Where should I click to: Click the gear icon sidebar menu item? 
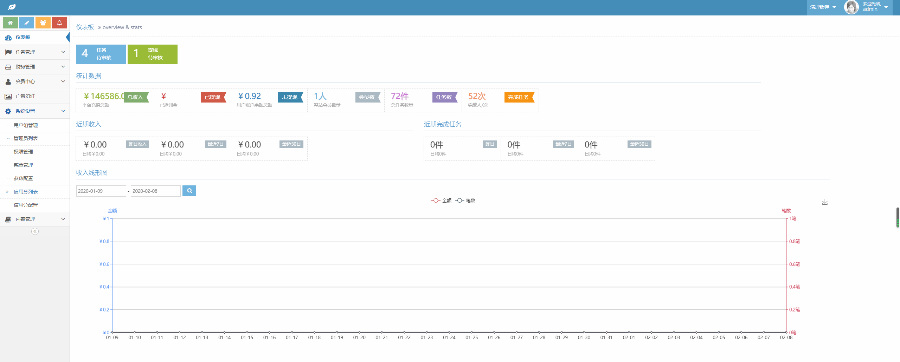[x=34, y=111]
